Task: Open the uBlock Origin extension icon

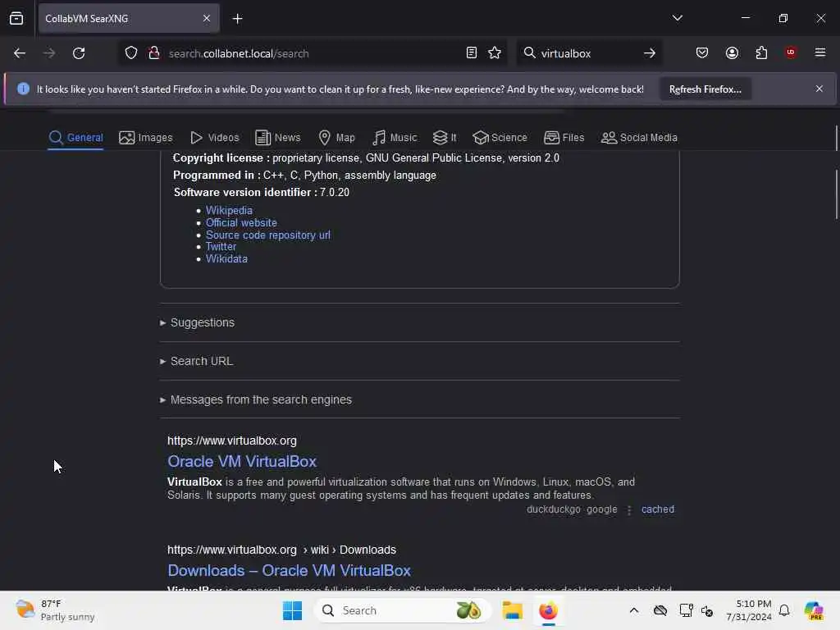Action: tap(791, 52)
